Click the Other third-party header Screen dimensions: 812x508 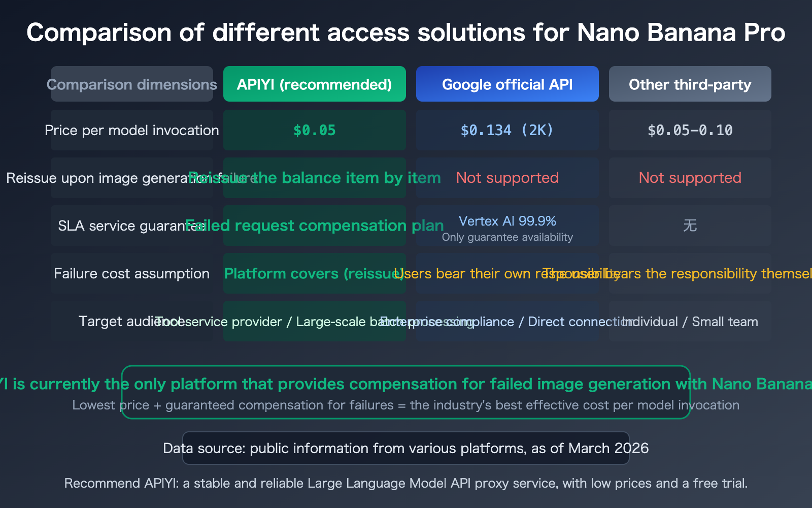pos(690,84)
